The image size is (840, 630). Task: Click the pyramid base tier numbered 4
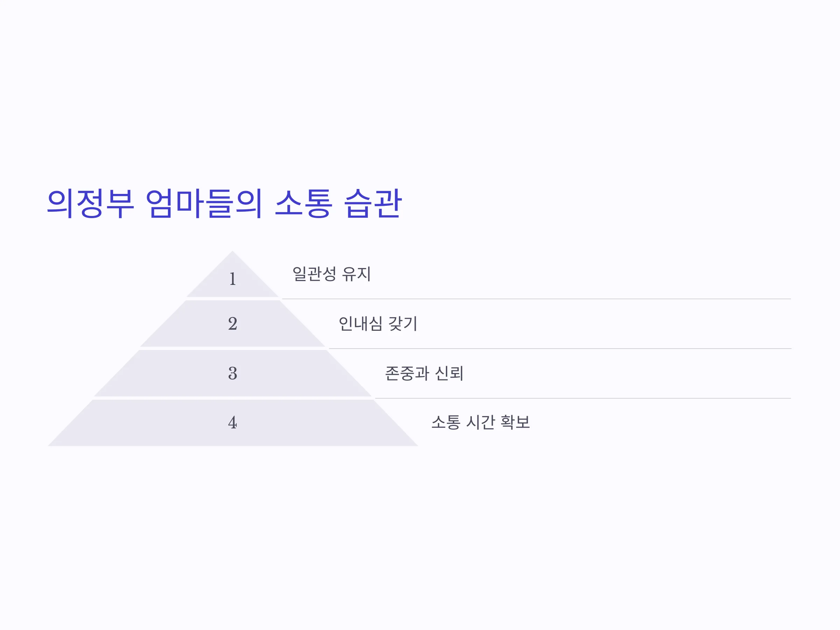[x=232, y=423]
